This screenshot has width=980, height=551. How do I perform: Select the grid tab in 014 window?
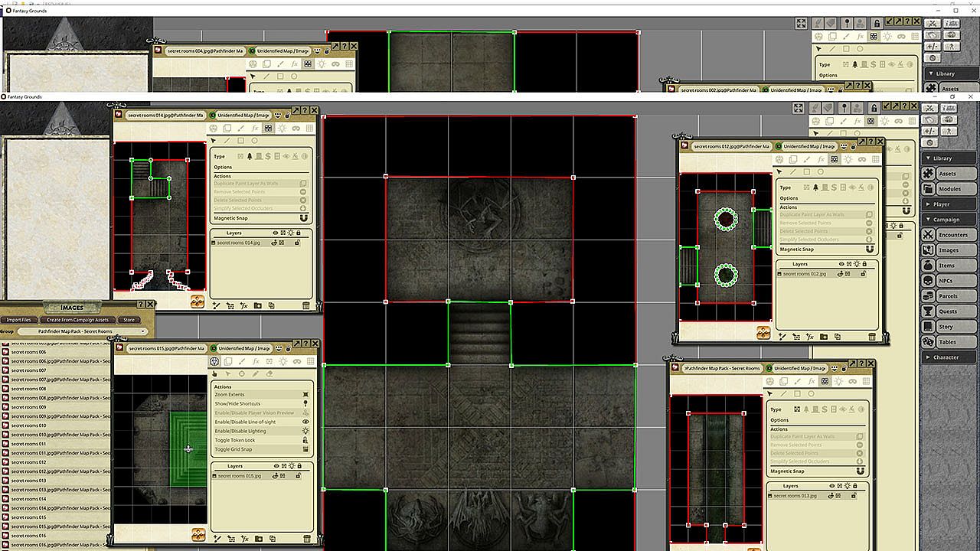pos(309,129)
